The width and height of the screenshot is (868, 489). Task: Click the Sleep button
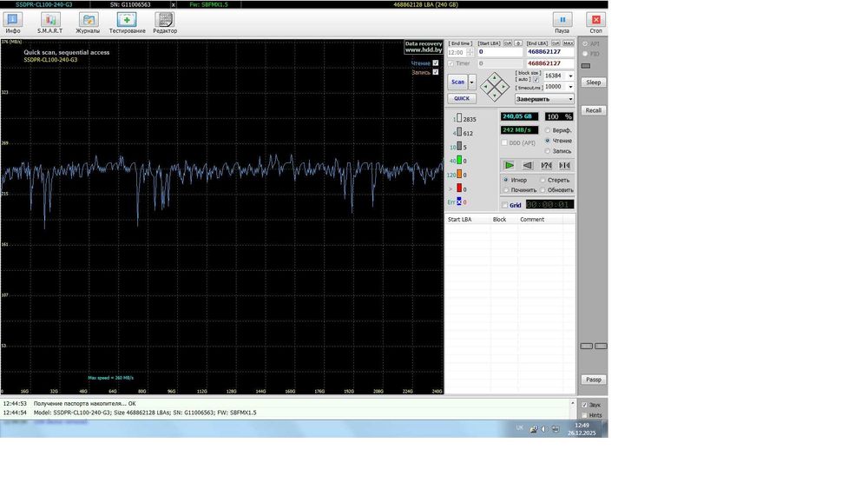(594, 82)
